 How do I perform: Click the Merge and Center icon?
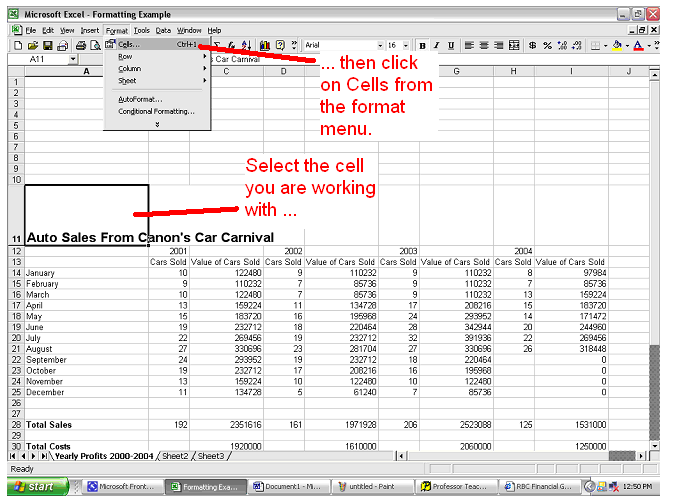[514, 45]
